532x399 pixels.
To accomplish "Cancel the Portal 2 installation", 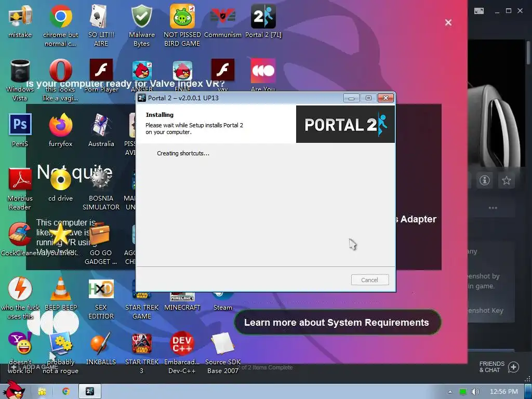I will [370, 280].
